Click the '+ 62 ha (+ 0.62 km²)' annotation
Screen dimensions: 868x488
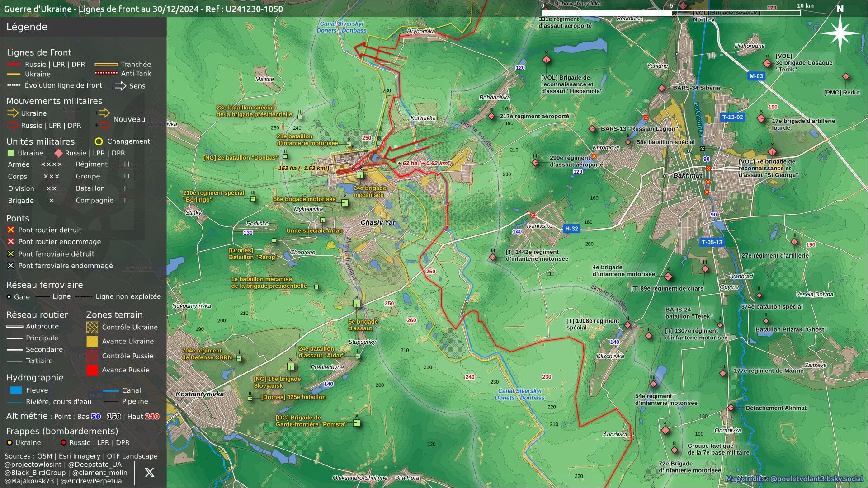click(425, 163)
